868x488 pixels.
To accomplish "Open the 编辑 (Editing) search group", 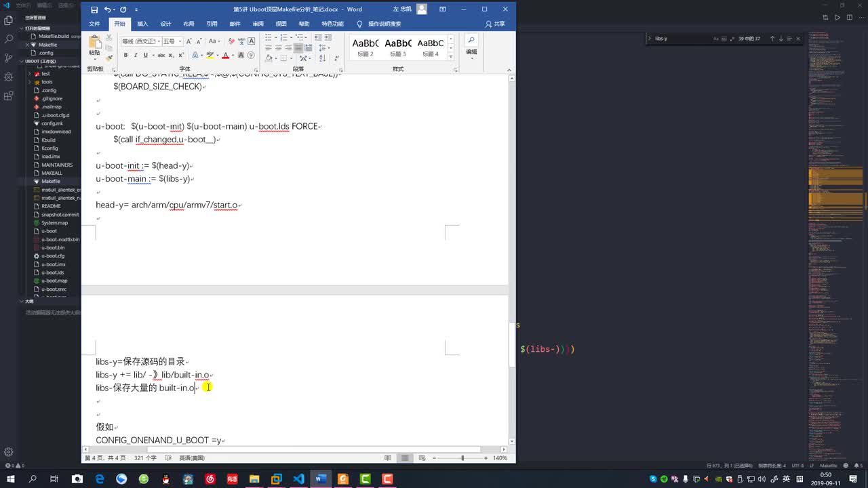I will [x=471, y=45].
